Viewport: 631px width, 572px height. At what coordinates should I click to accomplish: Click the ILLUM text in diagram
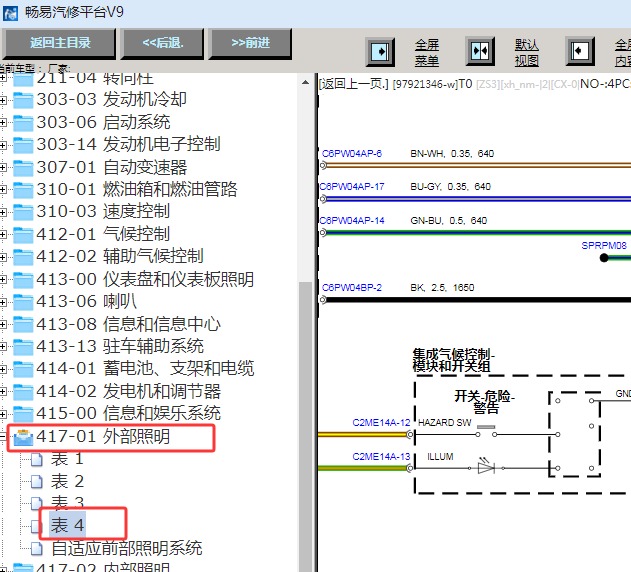click(440, 456)
